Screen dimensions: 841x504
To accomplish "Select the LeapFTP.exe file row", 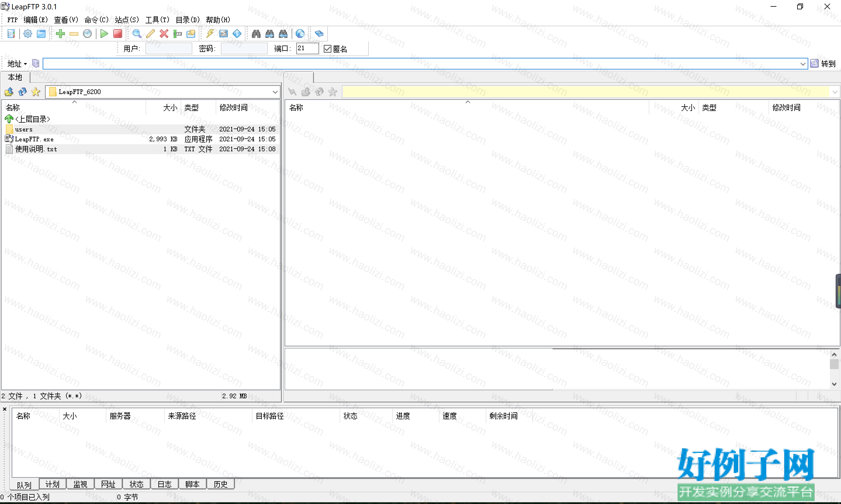I will [141, 139].
